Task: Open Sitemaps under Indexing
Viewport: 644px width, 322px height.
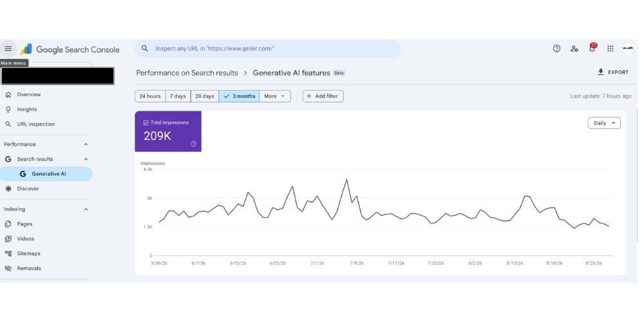Action: click(29, 253)
